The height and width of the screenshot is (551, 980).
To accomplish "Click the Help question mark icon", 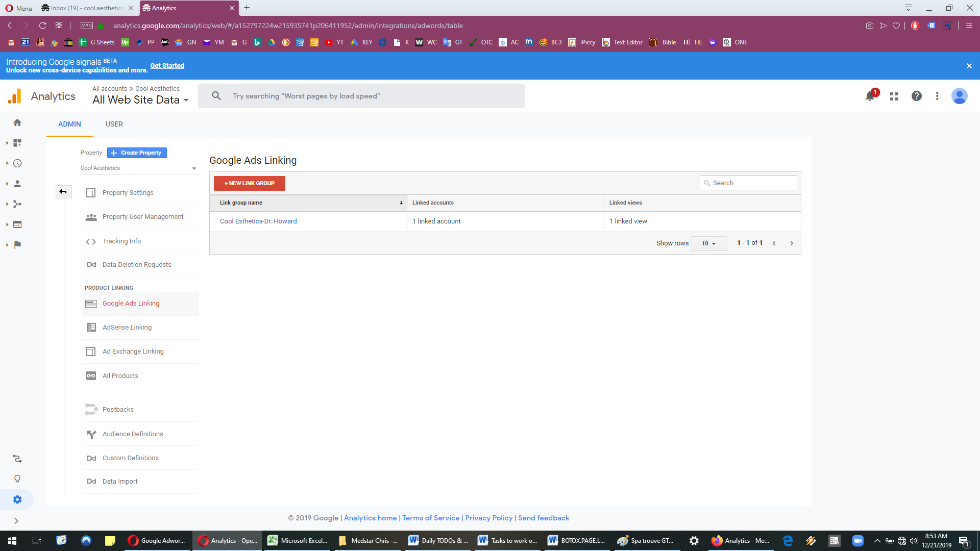I will [x=917, y=96].
